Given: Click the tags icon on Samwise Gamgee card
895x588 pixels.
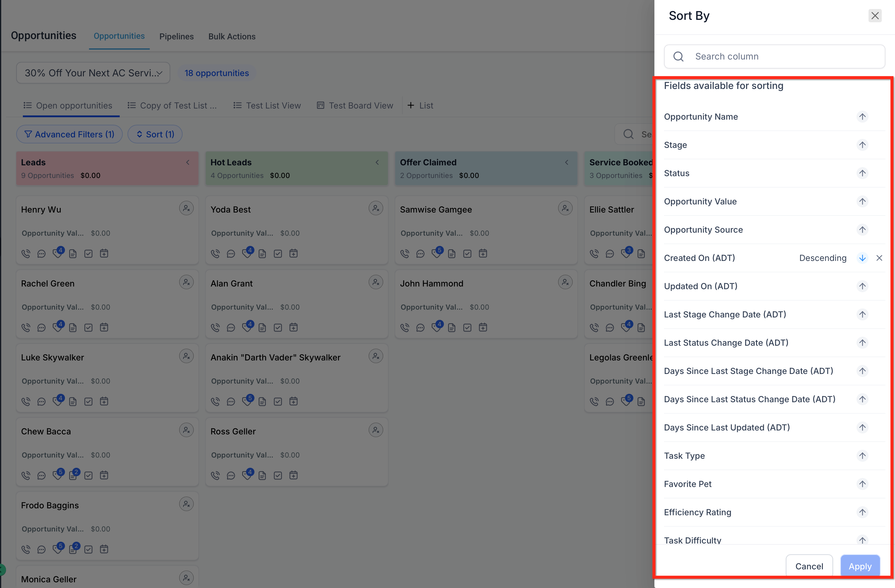Looking at the screenshot, I should [x=437, y=253].
